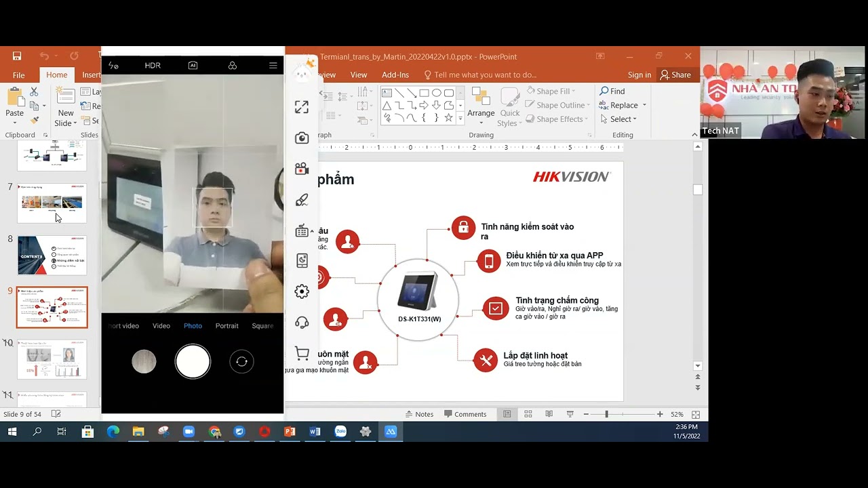This screenshot has height=488, width=868.
Task: Select the Photo camera mode
Action: click(193, 326)
